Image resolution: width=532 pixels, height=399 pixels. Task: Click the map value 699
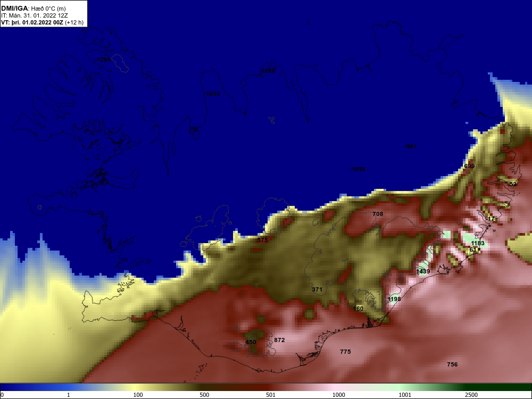click(469, 166)
